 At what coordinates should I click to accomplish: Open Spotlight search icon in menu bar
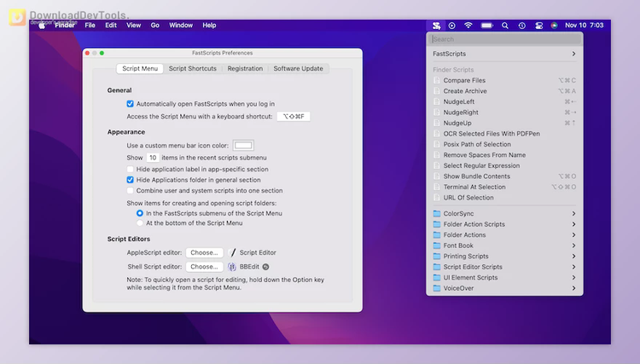coord(505,26)
